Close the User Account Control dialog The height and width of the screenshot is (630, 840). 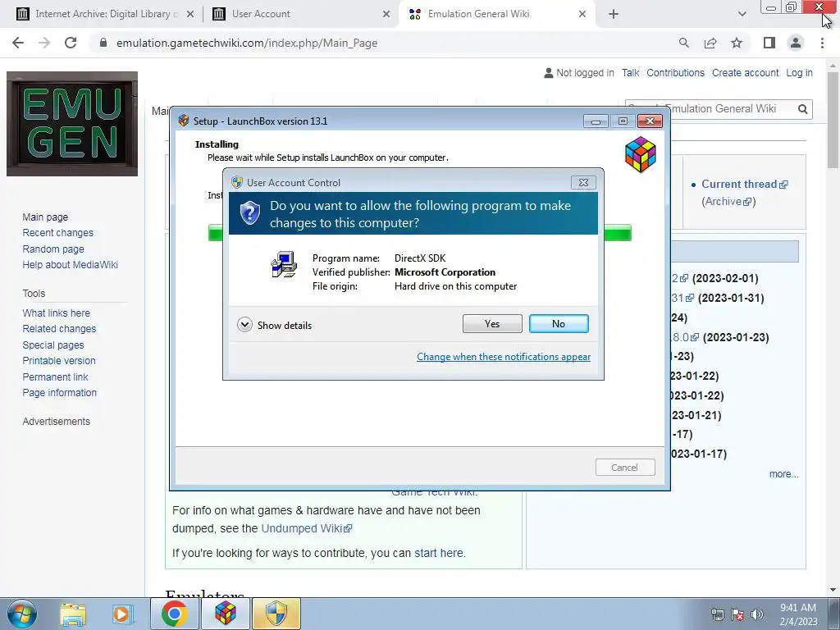pos(583,183)
